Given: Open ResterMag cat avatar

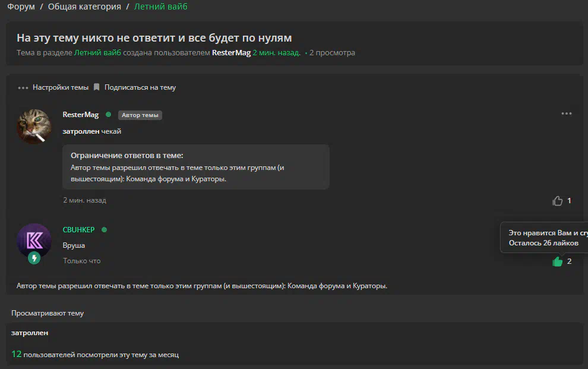Looking at the screenshot, I should [x=34, y=127].
